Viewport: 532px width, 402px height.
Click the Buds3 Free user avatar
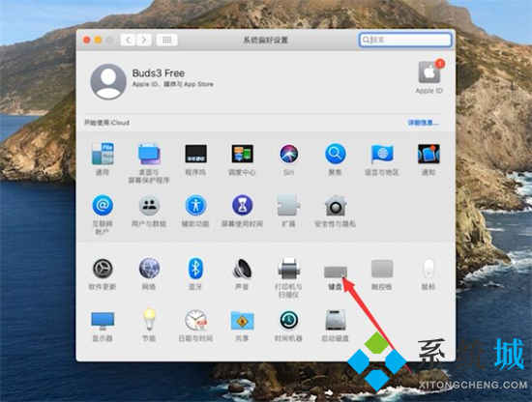tap(108, 82)
